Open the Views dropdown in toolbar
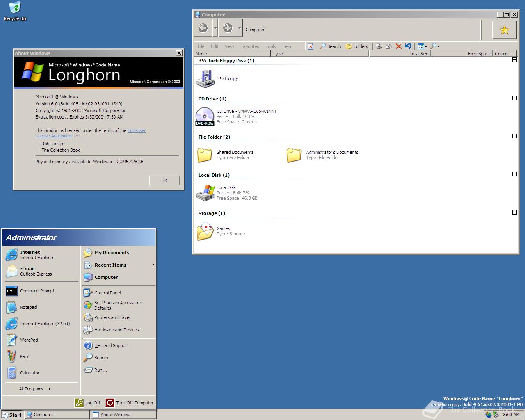The width and height of the screenshot is (525, 420). point(422,46)
